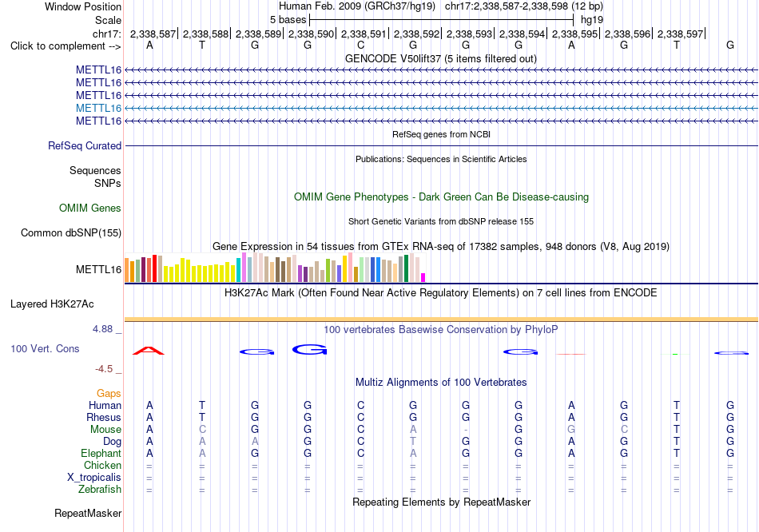Click the red A PhyloP conservation letter
Screen dimensions: 759x532
pyautogui.click(x=149, y=351)
